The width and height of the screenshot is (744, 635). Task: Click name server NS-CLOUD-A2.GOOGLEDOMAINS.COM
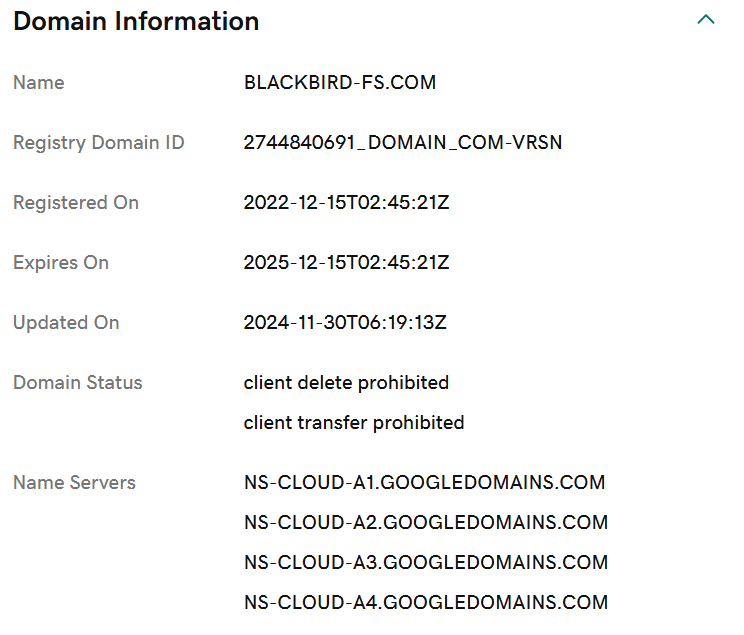[426, 523]
